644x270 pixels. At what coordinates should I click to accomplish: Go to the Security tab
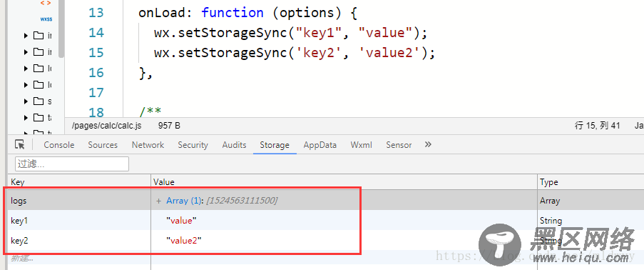193,145
